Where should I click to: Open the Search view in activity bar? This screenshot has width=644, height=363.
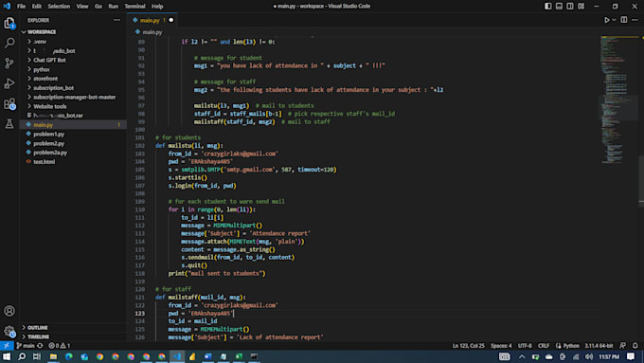pyautogui.click(x=9, y=43)
